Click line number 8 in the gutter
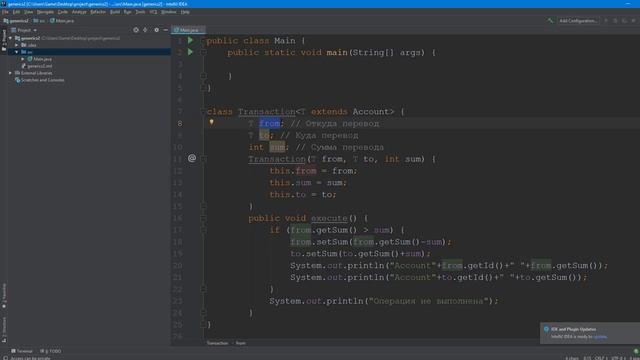 [180, 123]
